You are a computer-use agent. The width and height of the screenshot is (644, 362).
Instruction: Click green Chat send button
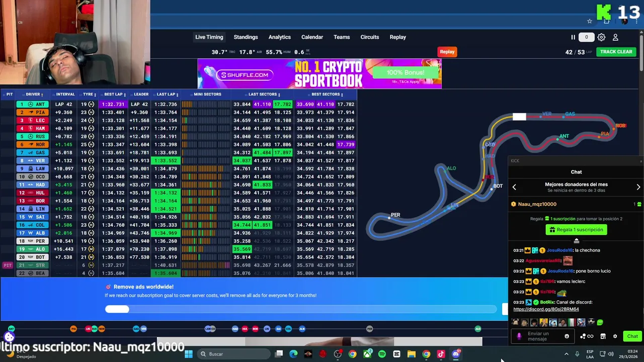pyautogui.click(x=632, y=336)
